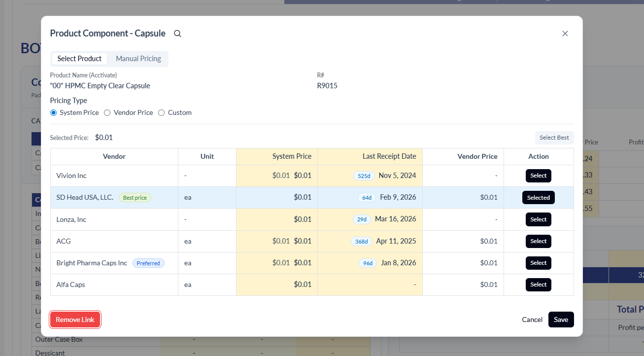644x356 pixels.
Task: Click the Alfa Caps vendor name
Action: [x=71, y=285]
